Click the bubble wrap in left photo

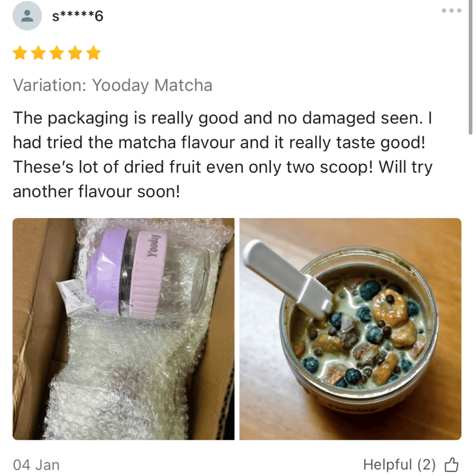click(x=121, y=379)
